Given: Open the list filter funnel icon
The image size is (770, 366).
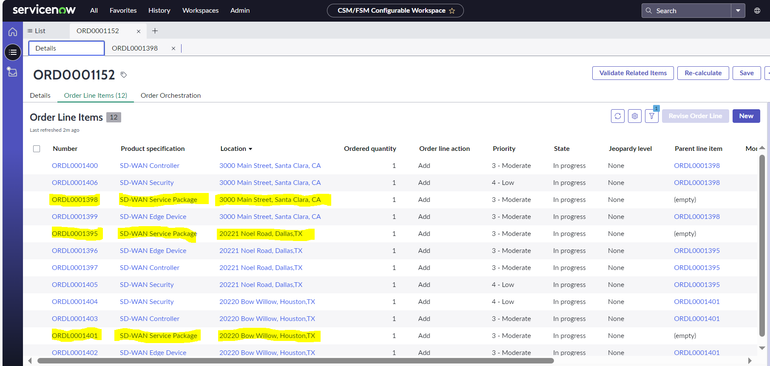Looking at the screenshot, I should 652,116.
